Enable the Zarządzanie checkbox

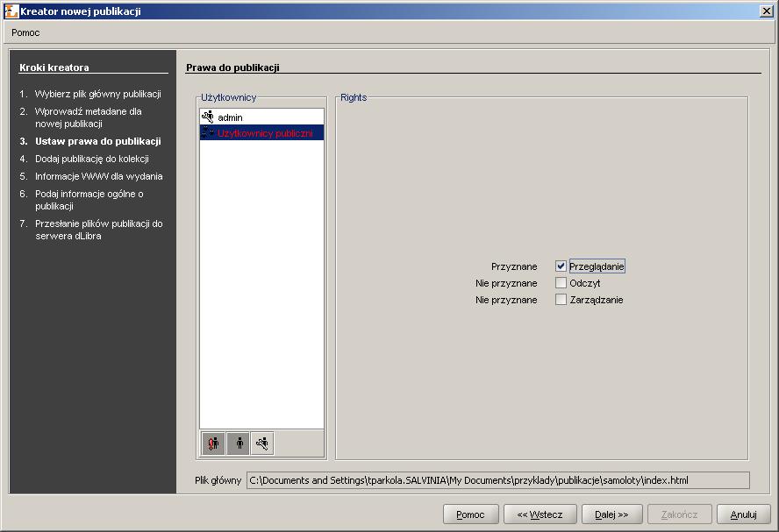click(561, 300)
